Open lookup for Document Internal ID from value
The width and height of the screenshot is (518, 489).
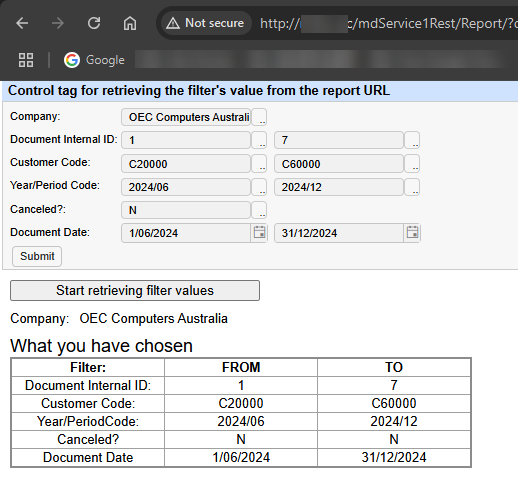tap(259, 140)
